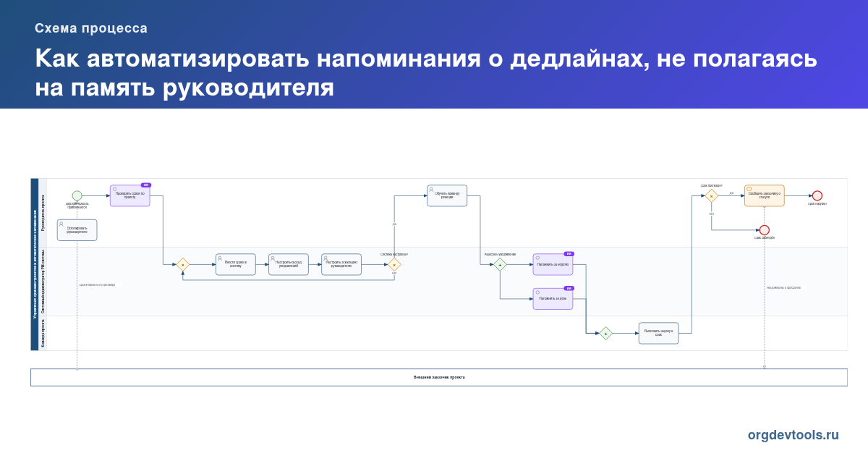Select the 'Настроить эскалацию руководителю' task

click(341, 265)
